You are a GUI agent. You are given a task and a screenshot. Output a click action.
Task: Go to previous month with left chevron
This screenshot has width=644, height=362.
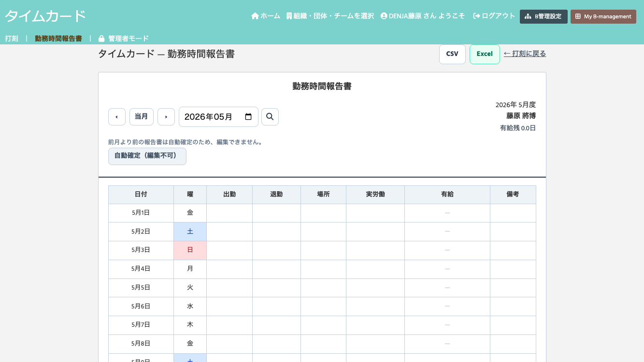[117, 117]
